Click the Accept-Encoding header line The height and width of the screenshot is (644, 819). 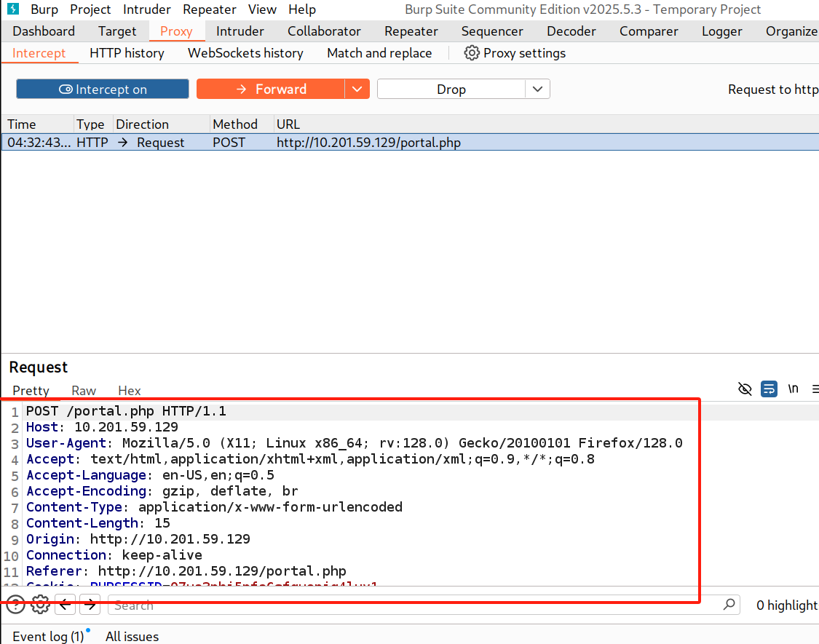pyautogui.click(x=162, y=491)
